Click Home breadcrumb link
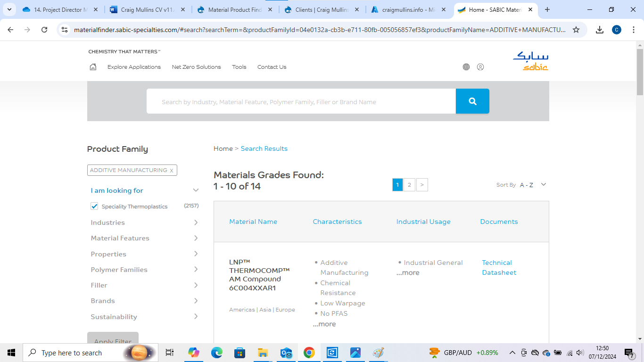644x362 pixels. point(223,148)
